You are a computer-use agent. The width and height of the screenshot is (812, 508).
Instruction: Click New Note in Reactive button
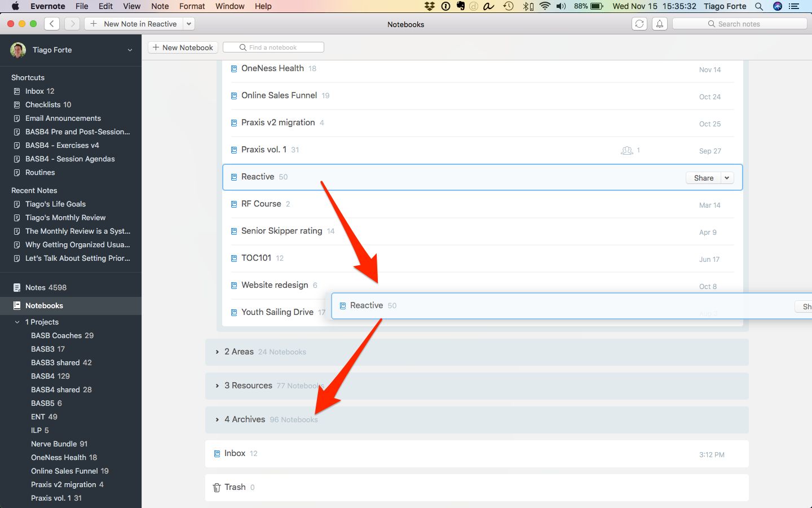pos(134,24)
